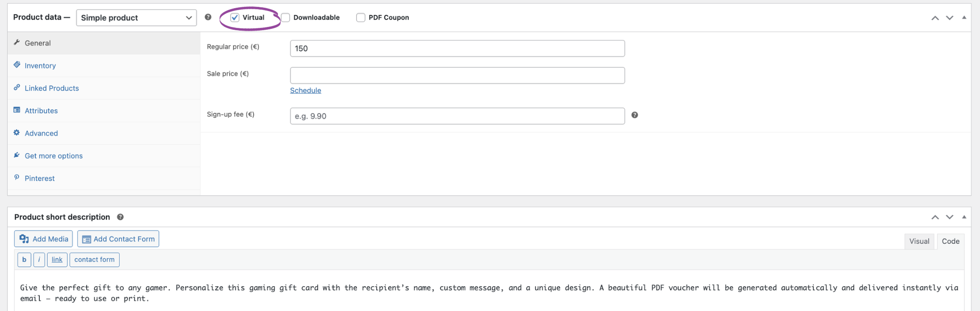Screen dimensions: 980x311
Task: Click the 'Regular price (€)' label
Action: point(233,47)
